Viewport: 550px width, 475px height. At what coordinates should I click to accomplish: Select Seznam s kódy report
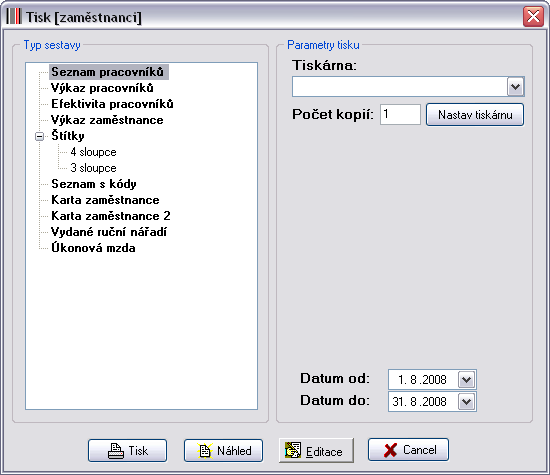point(94,184)
